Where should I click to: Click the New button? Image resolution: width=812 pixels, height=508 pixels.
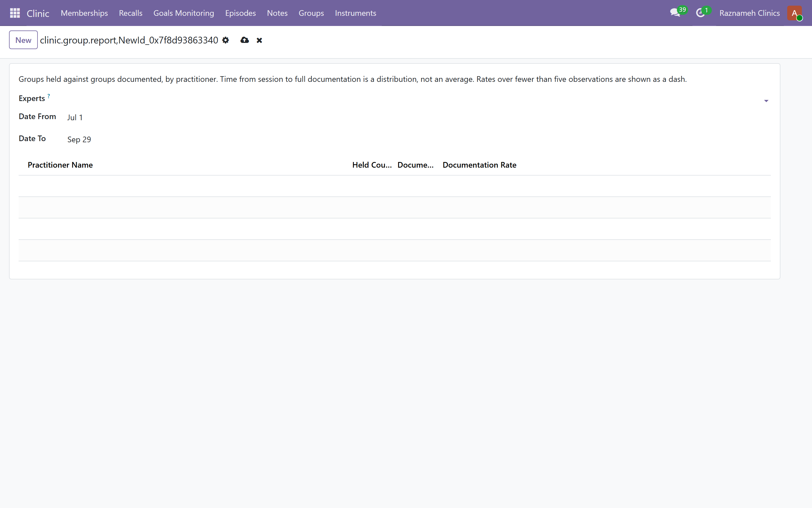[x=23, y=40]
